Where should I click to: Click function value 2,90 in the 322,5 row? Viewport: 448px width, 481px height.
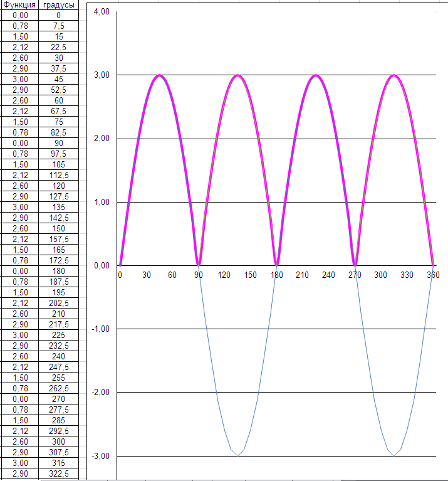19,473
